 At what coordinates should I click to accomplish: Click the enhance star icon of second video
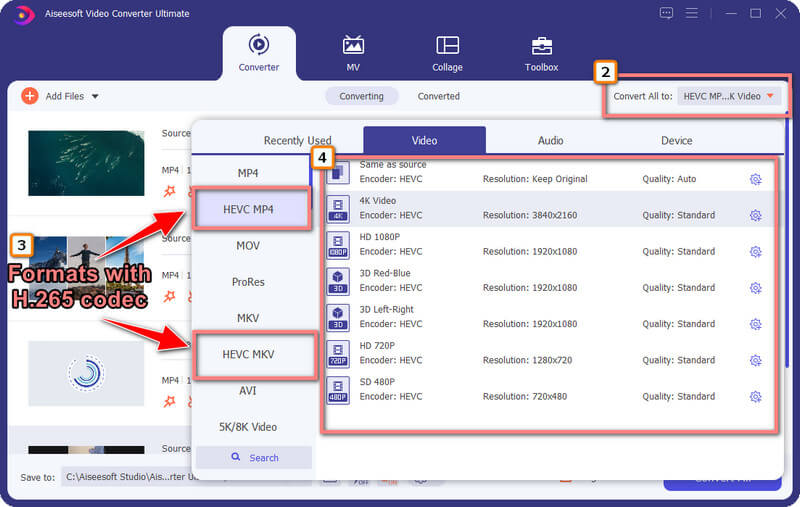(169, 296)
